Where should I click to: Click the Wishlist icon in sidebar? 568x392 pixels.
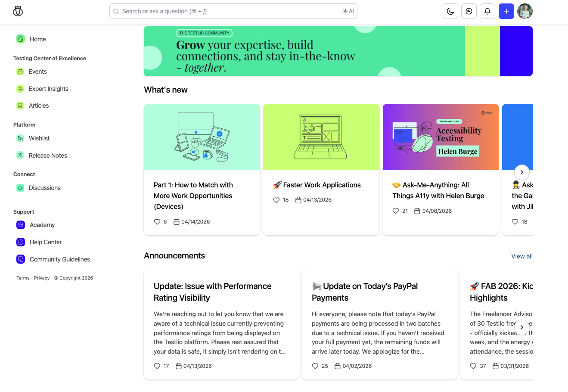tap(20, 138)
